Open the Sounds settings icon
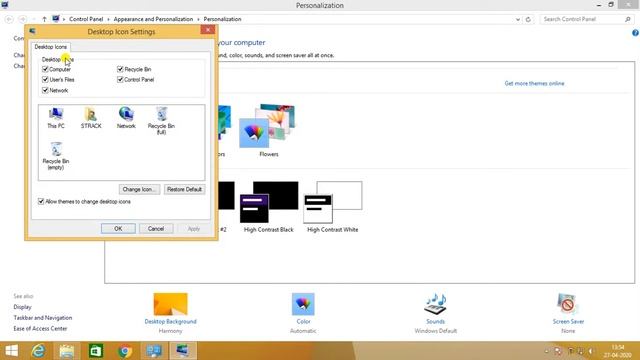This screenshot has width=640, height=360. point(436,304)
